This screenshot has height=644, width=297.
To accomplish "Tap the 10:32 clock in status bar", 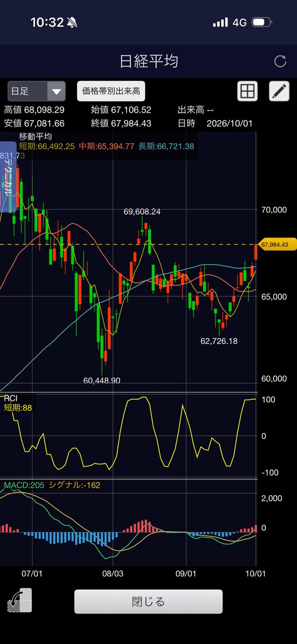I will click(x=47, y=23).
